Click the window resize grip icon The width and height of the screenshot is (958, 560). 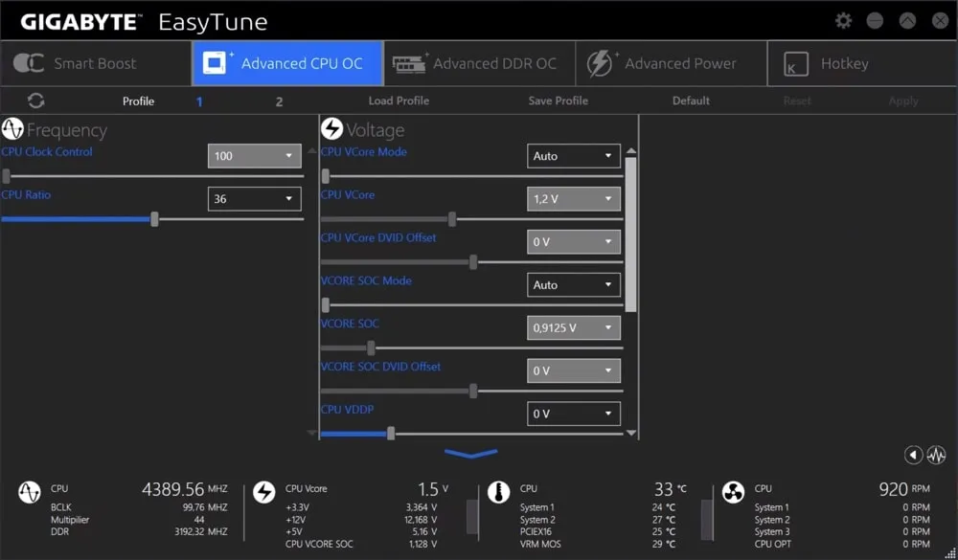(x=950, y=552)
